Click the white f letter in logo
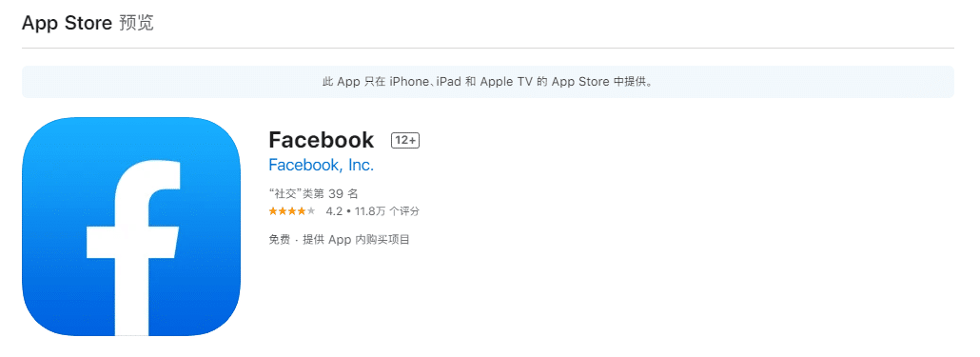The height and width of the screenshot is (357, 980). point(134,248)
